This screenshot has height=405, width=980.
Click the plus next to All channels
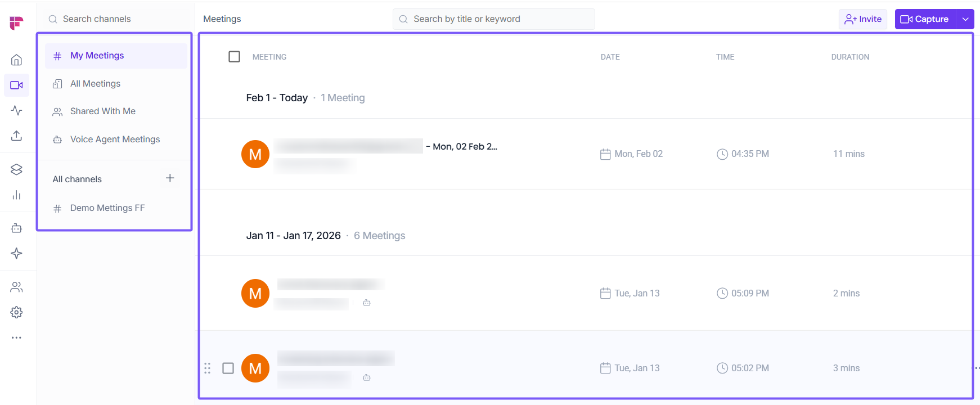click(170, 178)
